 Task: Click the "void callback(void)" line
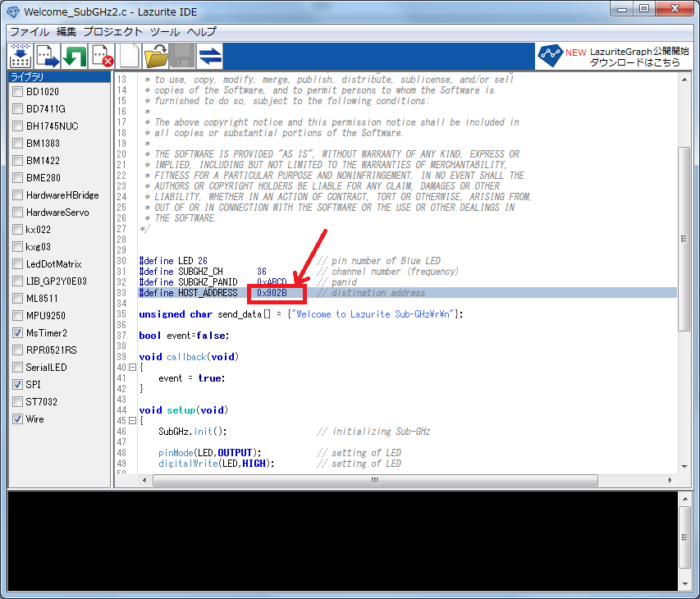[189, 357]
